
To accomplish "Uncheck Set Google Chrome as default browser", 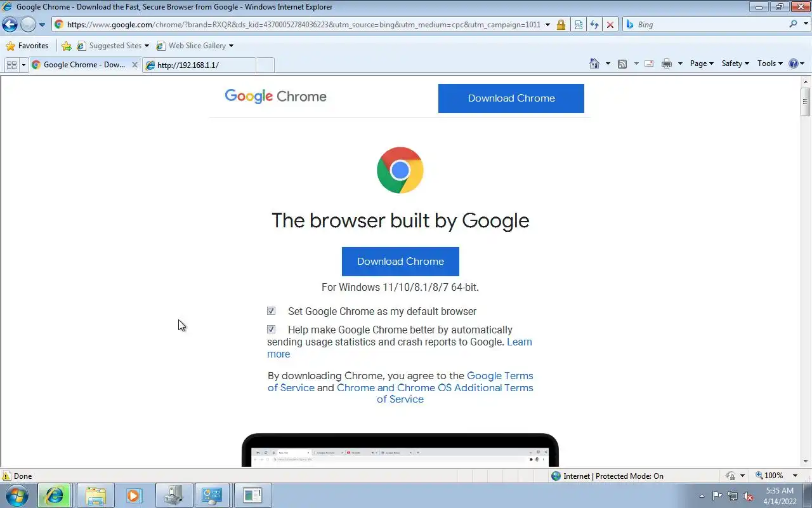I will click(271, 311).
